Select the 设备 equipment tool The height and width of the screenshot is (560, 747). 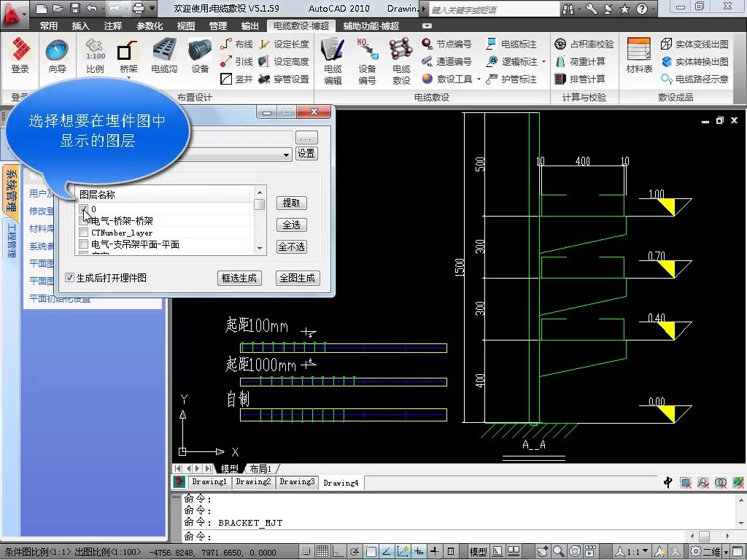(x=200, y=56)
